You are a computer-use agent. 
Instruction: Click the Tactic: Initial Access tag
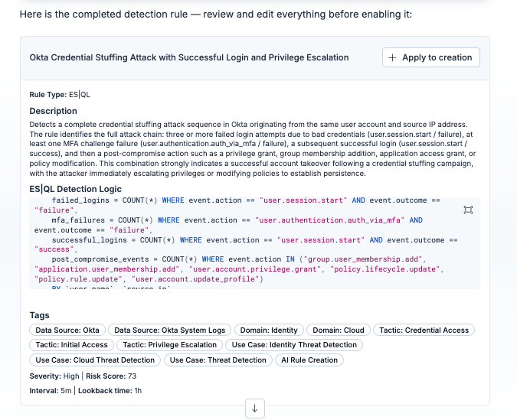pos(71,345)
